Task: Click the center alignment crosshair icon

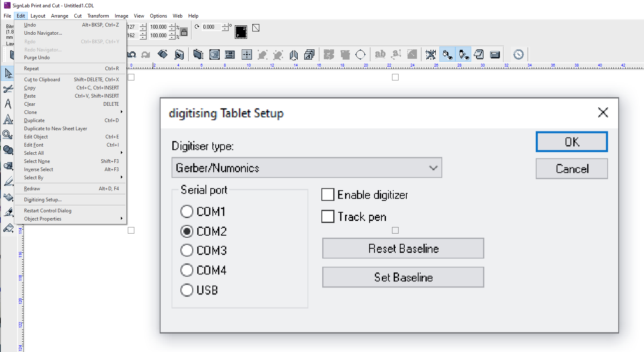Action: pos(247,54)
